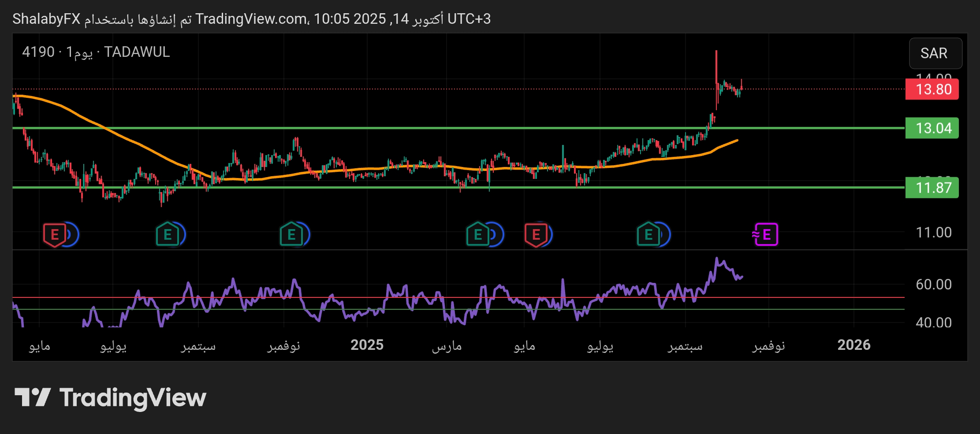The width and height of the screenshot is (980, 434).
Task: Click the TradingView logo at the bottom
Action: [110, 397]
